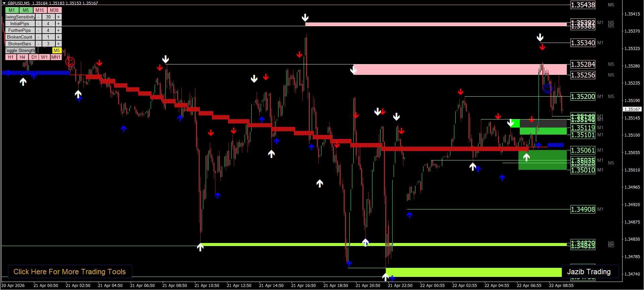Click the blue smiley face marker

pos(547,89)
